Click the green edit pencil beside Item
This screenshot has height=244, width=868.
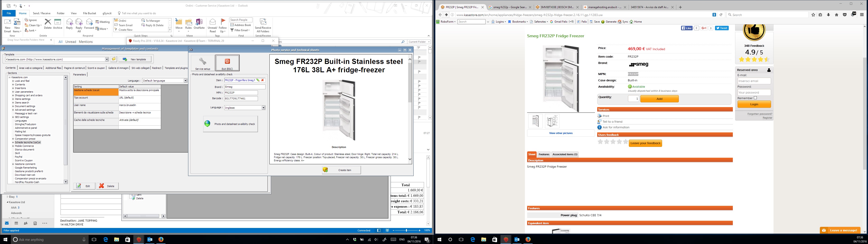click(x=258, y=80)
